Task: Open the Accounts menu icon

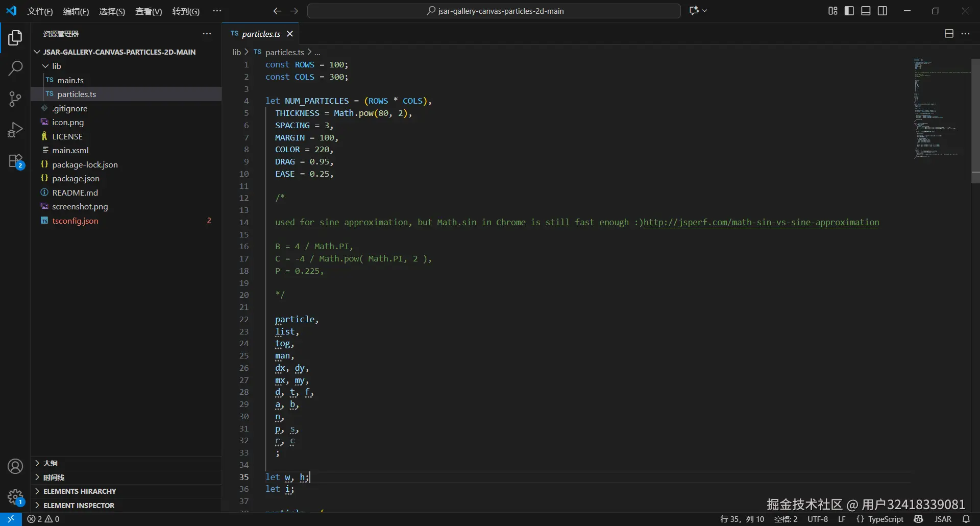Action: 15,466
